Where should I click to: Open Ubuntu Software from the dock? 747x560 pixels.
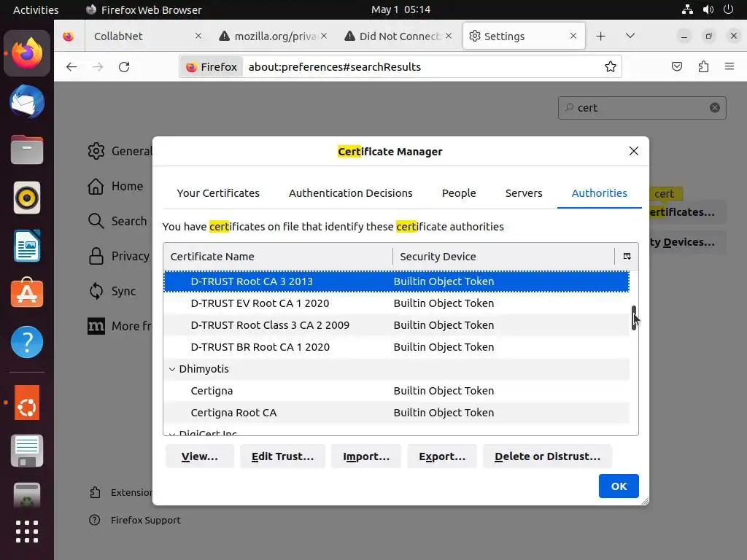tap(27, 293)
